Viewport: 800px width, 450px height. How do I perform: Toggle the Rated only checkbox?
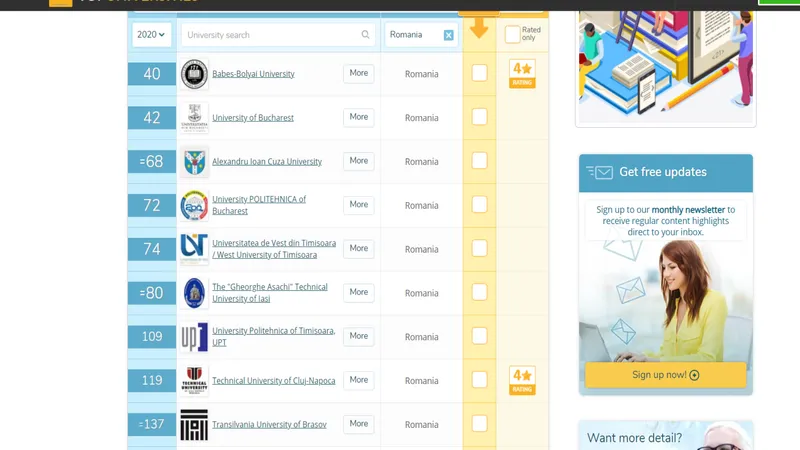(512, 34)
